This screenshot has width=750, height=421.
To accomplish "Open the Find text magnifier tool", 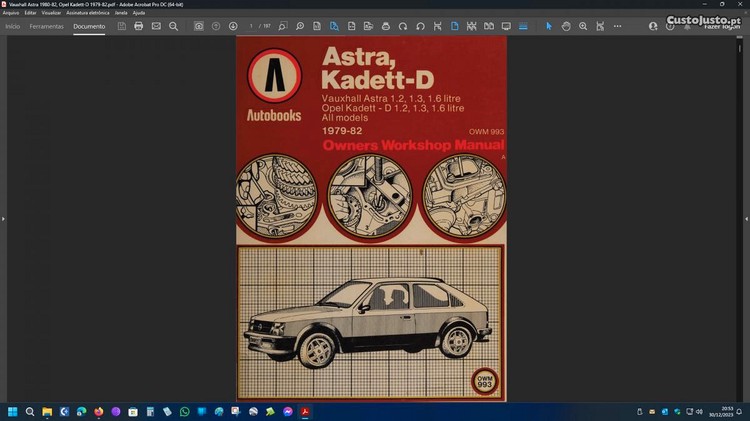I will pyautogui.click(x=173, y=26).
